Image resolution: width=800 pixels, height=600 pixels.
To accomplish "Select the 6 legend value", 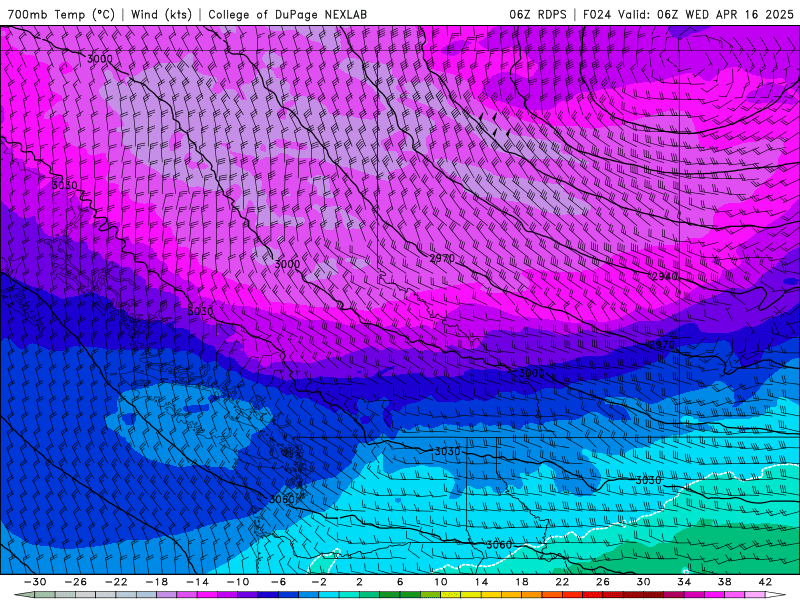I will tap(400, 582).
